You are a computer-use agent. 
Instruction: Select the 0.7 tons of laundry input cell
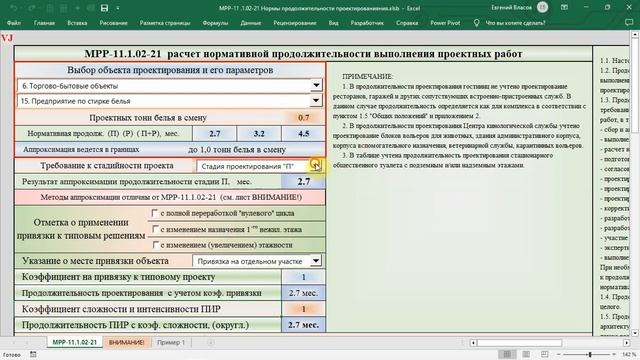303,118
